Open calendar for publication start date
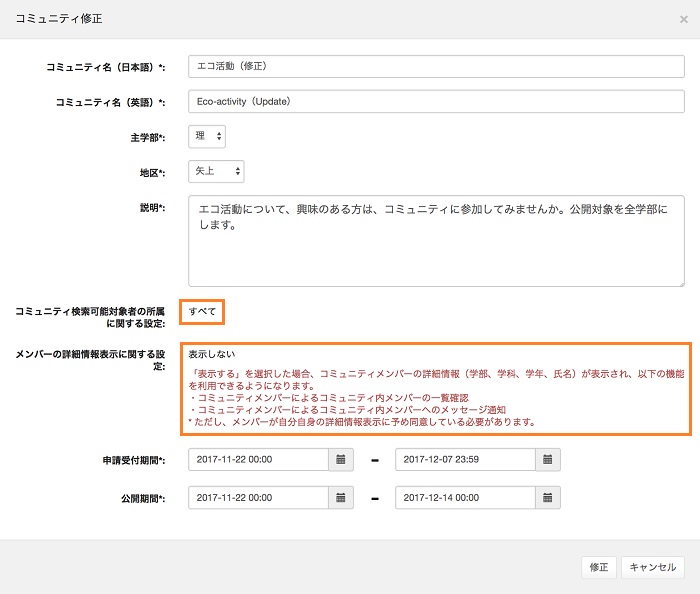This screenshot has width=700, height=594. pos(340,497)
